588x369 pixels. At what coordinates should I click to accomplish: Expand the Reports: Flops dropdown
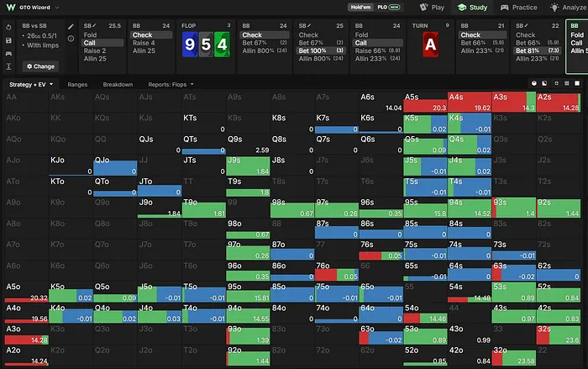click(171, 84)
